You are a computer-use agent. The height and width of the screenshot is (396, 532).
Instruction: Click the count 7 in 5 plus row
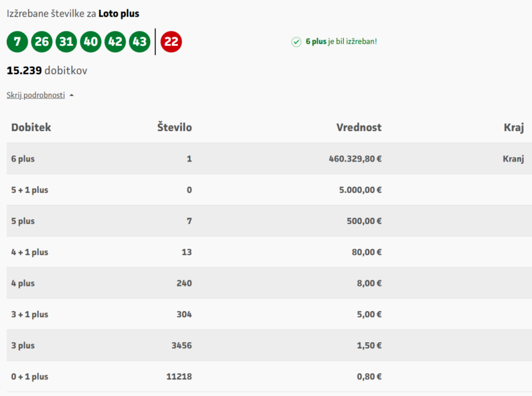190,221
